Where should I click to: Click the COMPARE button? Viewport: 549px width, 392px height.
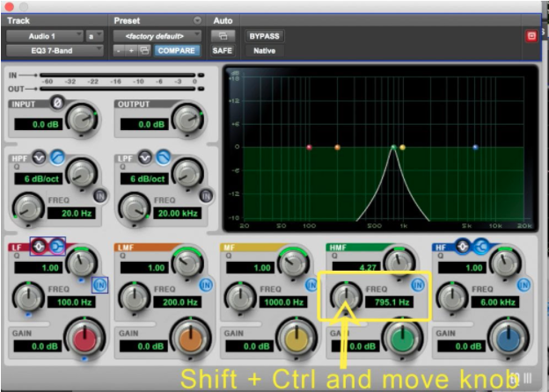(x=176, y=50)
